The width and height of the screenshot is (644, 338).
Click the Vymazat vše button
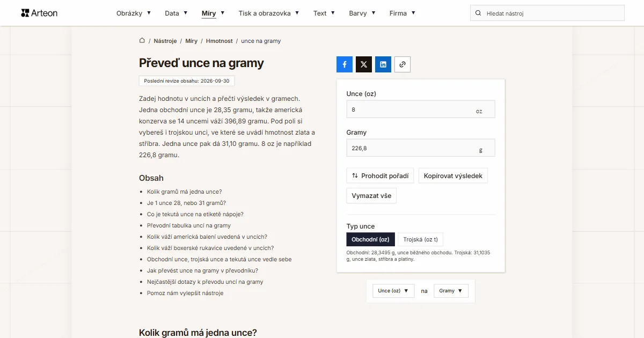pyautogui.click(x=371, y=196)
